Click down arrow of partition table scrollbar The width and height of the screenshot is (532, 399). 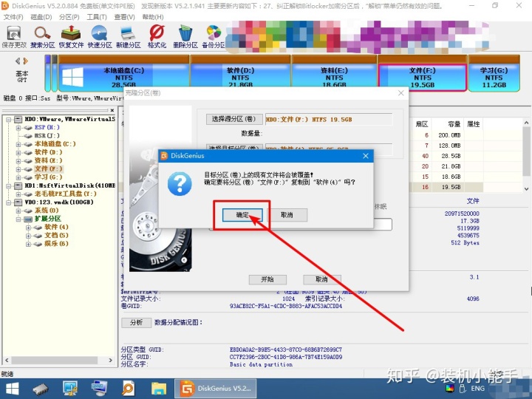point(526,189)
